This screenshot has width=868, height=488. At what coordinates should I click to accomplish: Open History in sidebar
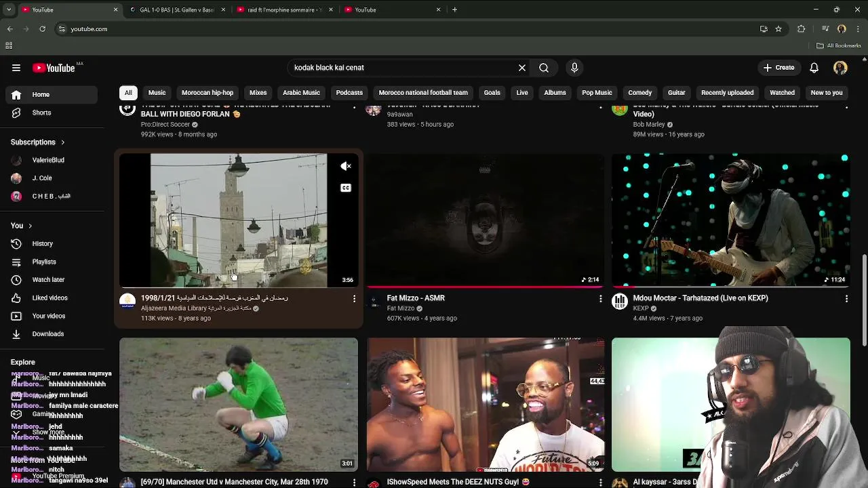tap(53, 243)
